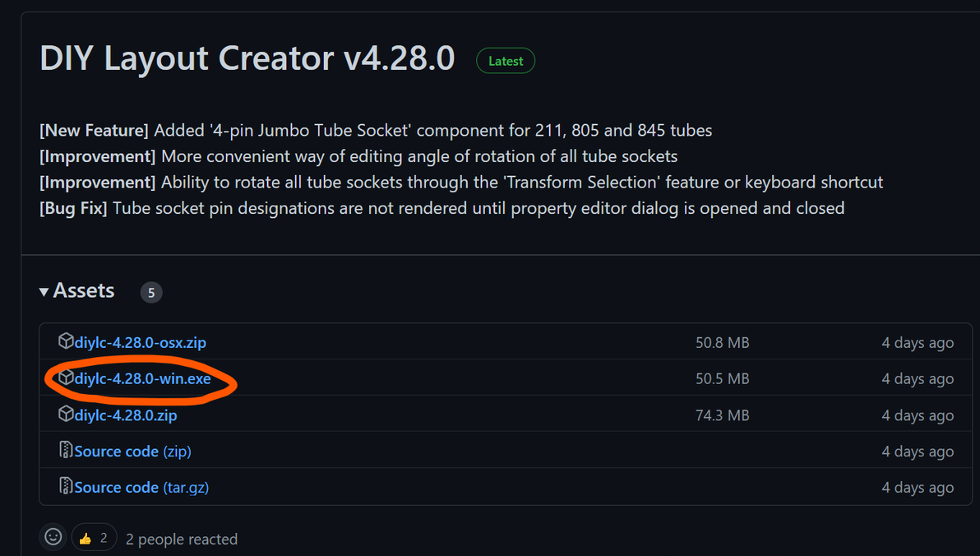Click '4 days ago' timestamp for osx.zip
The image size is (980, 556).
point(918,342)
